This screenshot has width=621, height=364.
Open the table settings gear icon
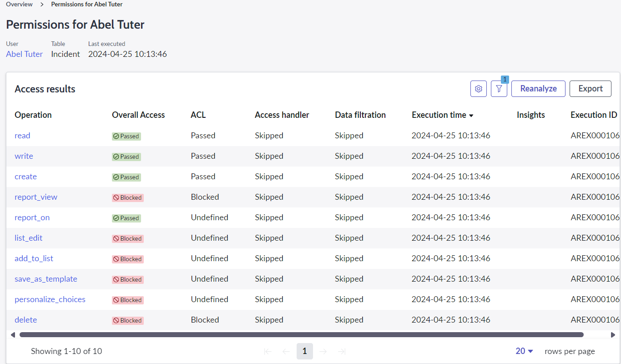tap(478, 89)
